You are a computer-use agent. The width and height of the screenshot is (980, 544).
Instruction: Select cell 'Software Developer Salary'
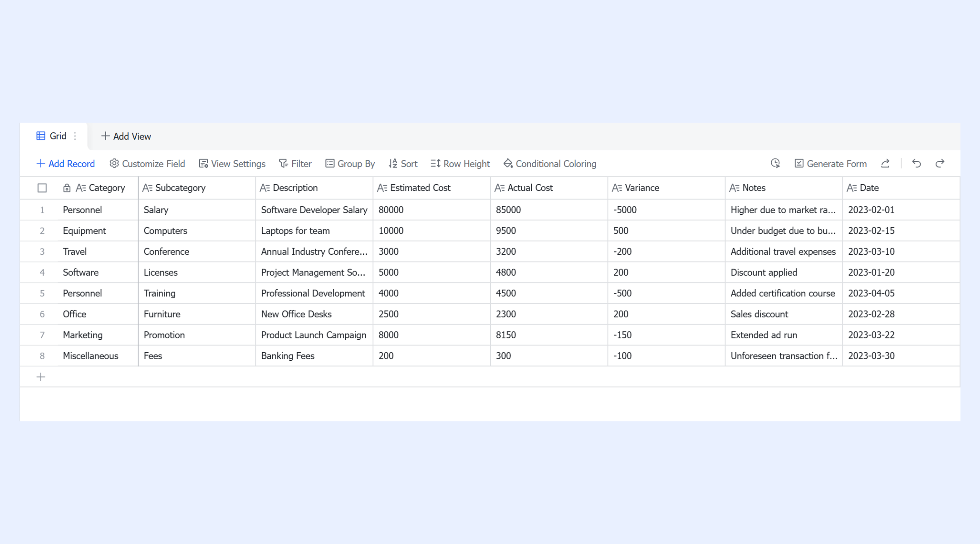(314, 210)
